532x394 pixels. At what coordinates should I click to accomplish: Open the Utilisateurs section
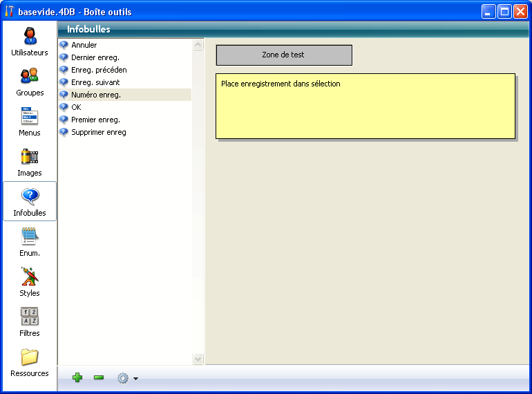(x=30, y=41)
